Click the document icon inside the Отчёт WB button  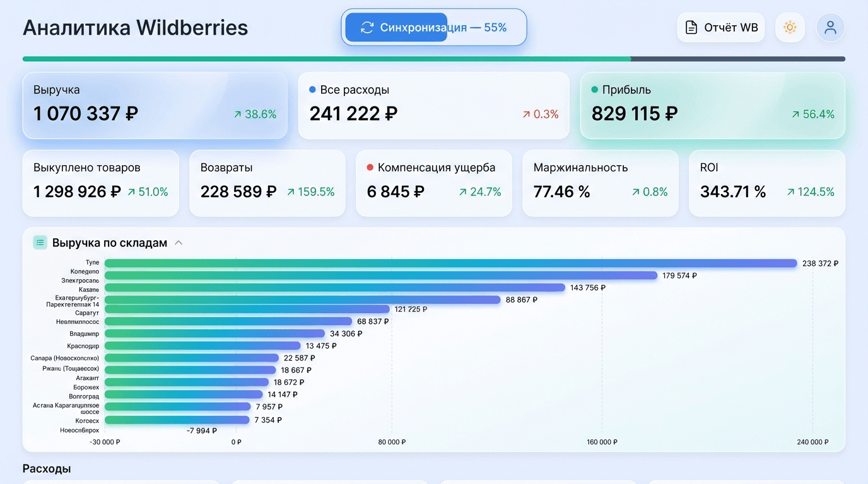(692, 27)
